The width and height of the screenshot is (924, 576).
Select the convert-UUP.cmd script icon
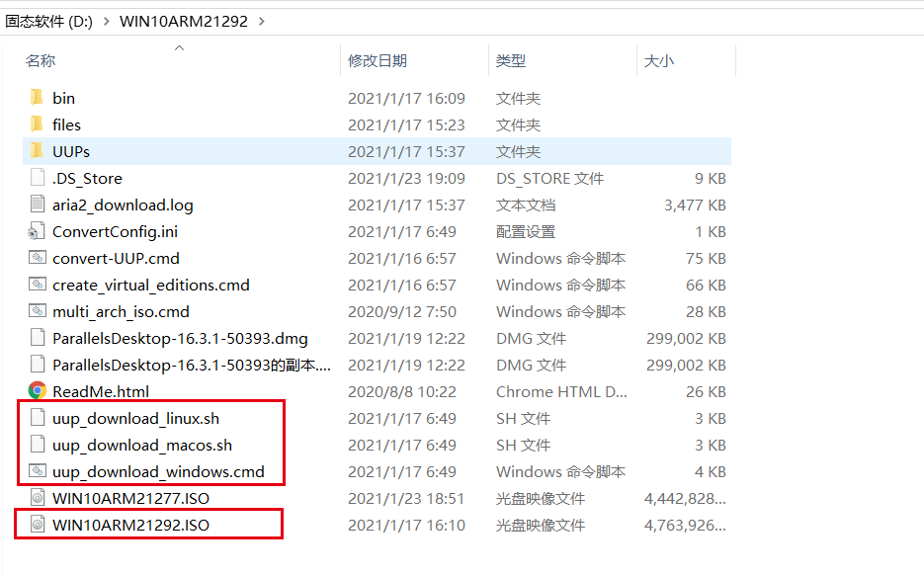pyautogui.click(x=37, y=258)
